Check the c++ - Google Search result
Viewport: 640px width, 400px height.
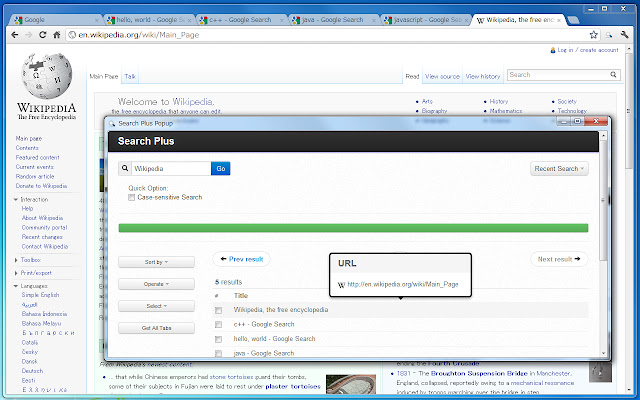point(218,325)
